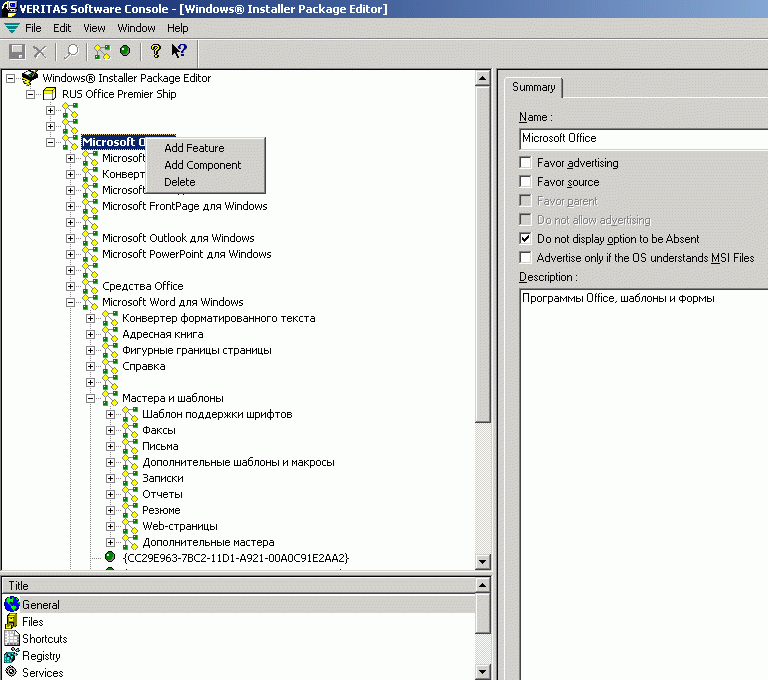Click feature icon beside Адресная книга
Image resolution: width=768 pixels, height=680 pixels.
(x=110, y=334)
